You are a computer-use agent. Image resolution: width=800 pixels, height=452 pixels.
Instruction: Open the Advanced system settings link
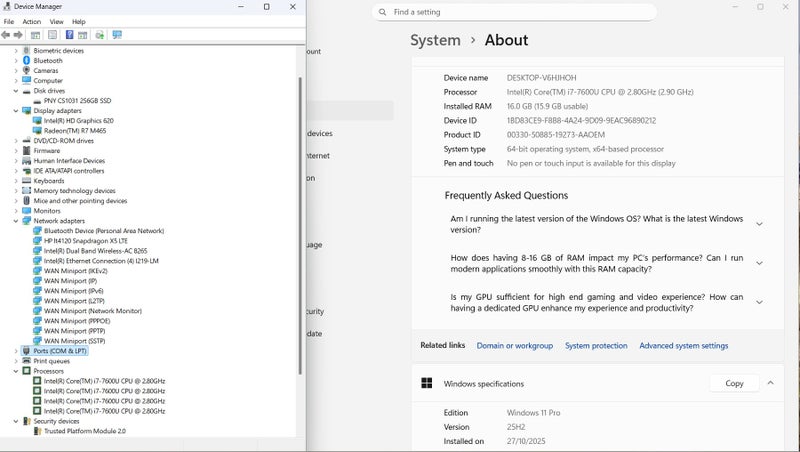click(x=683, y=346)
